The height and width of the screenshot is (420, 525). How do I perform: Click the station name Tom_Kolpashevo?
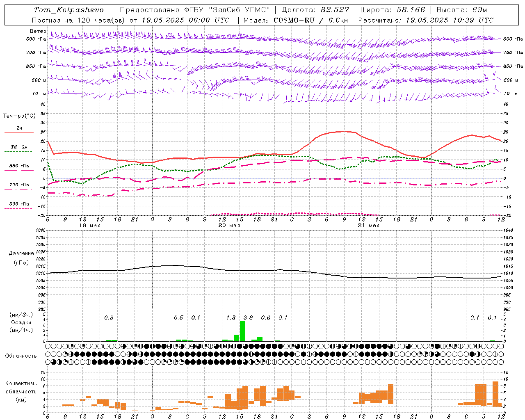click(x=69, y=10)
